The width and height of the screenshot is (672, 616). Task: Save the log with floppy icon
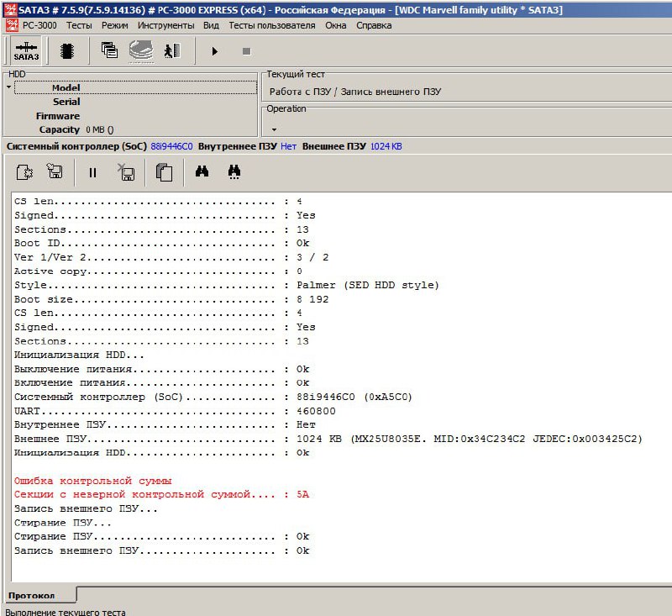click(x=55, y=172)
